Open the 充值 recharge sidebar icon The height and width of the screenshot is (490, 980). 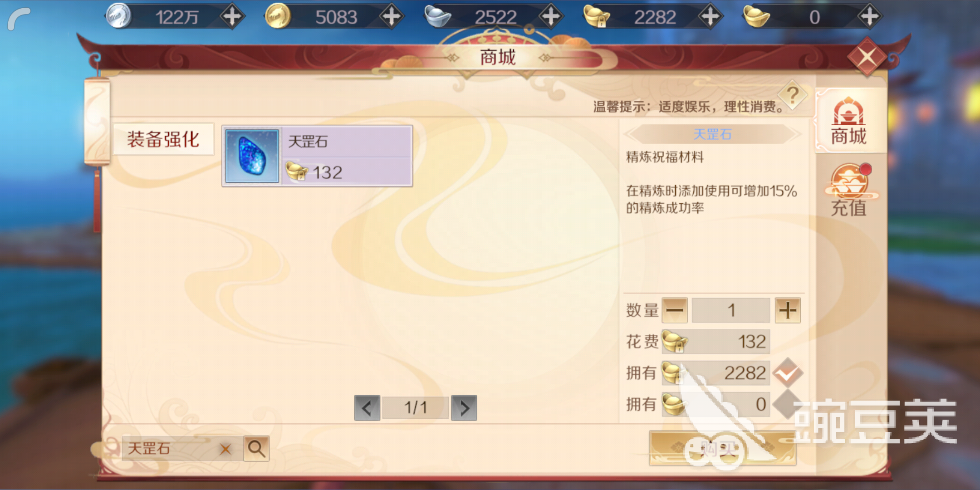pyautogui.click(x=848, y=191)
